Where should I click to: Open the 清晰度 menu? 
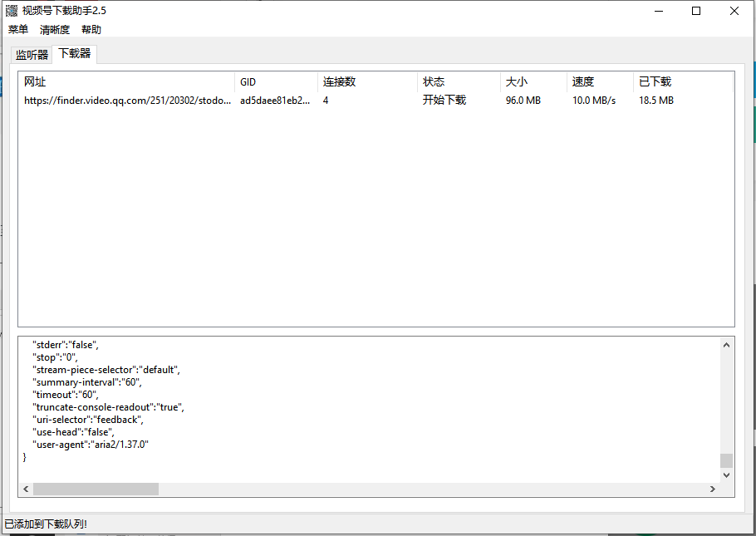[x=55, y=29]
